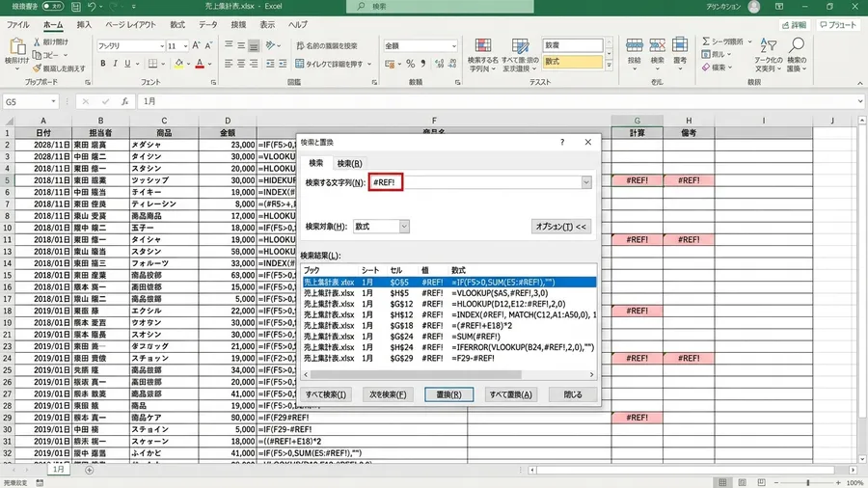Open the Data ribbon tab
Viewport: 868px width, 488px height.
[x=208, y=24]
